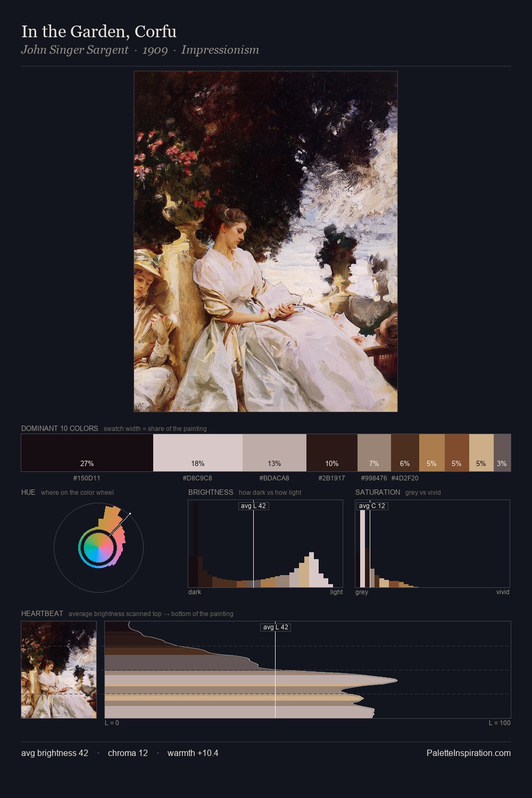This screenshot has width=532, height=798.
Task: Choose the 5% rust brown swatch
Action: pos(457,453)
